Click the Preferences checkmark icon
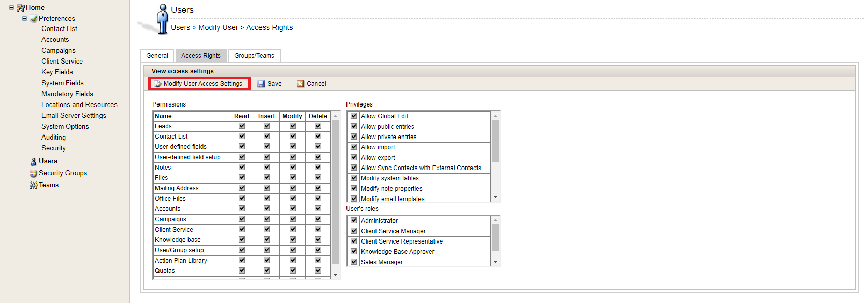The height and width of the screenshot is (303, 868). tap(34, 19)
